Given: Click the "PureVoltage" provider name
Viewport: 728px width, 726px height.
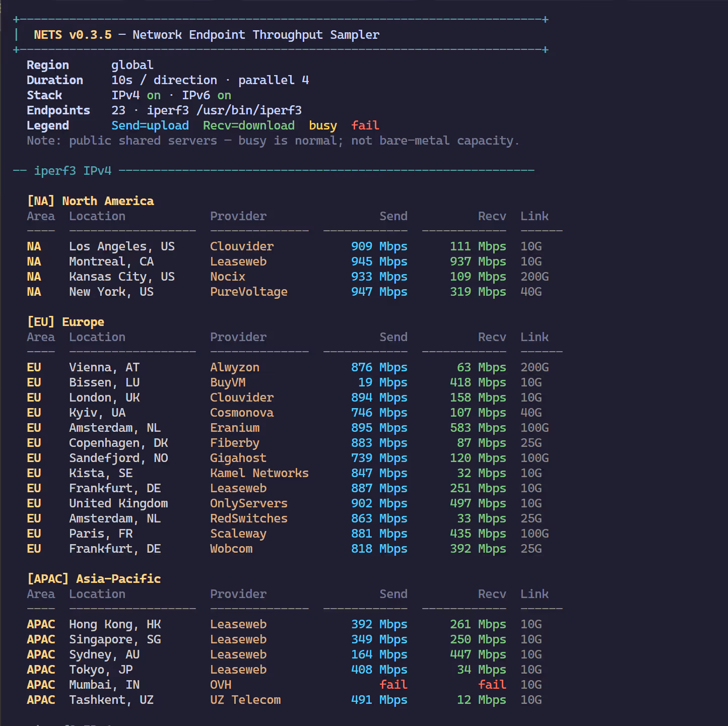Looking at the screenshot, I should pos(249,292).
